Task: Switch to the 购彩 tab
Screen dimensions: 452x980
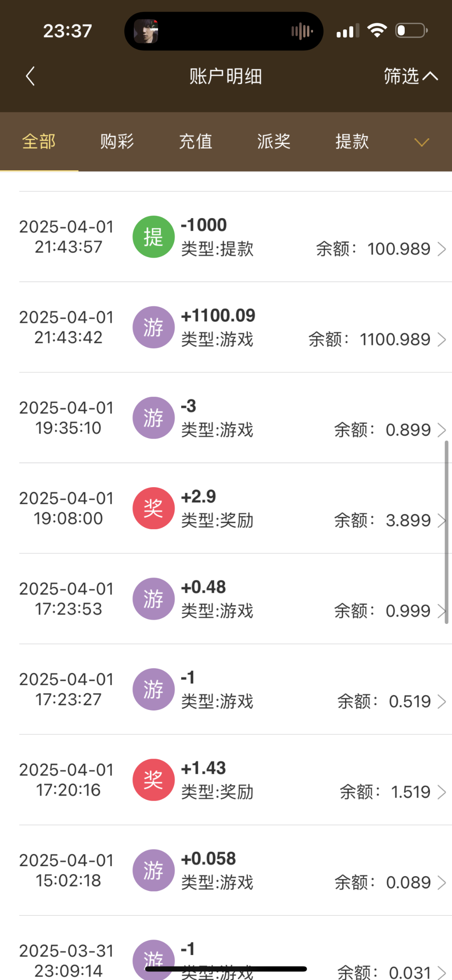Action: coord(117,142)
